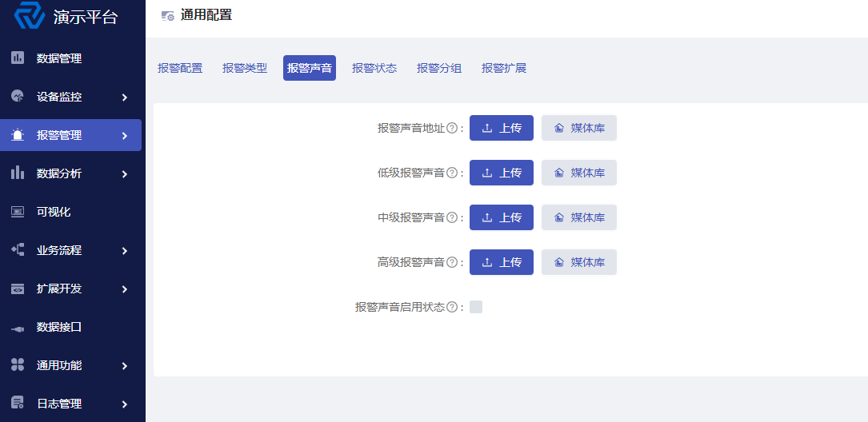
Task: Click 上传 button for 中级报警声音
Action: coord(502,217)
